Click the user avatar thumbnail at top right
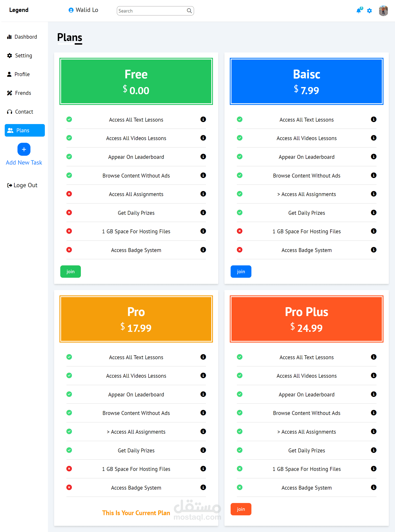395x532 pixels. [383, 11]
